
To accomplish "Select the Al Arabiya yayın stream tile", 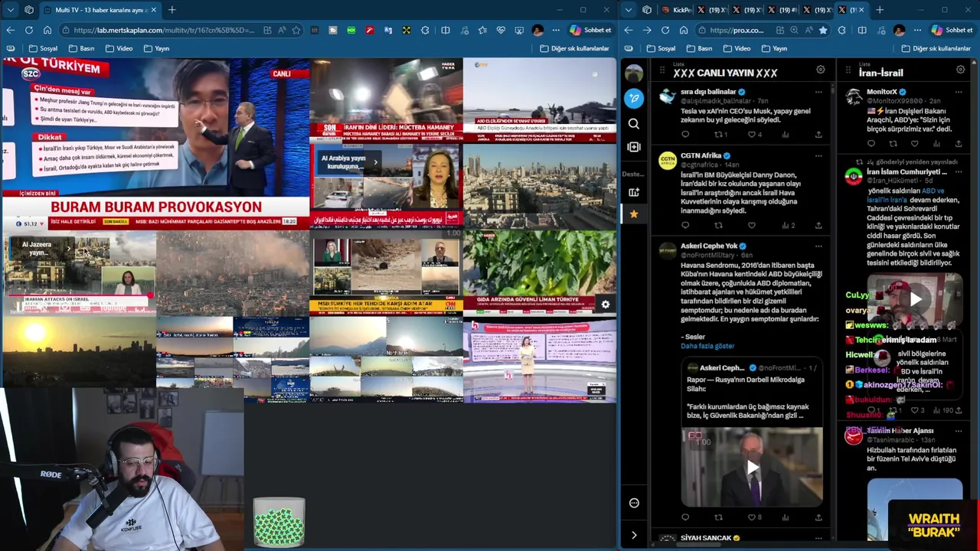I will click(x=386, y=185).
